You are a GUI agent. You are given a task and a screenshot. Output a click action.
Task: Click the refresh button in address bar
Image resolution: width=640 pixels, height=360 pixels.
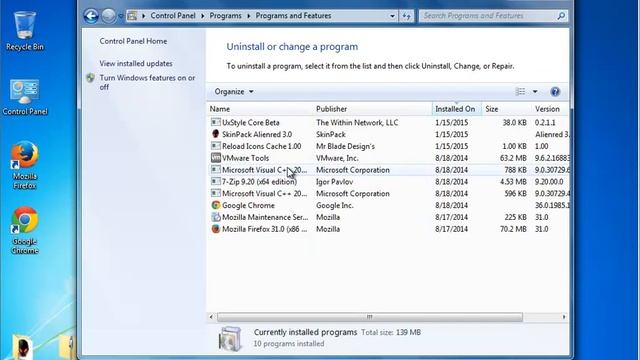[x=407, y=16]
